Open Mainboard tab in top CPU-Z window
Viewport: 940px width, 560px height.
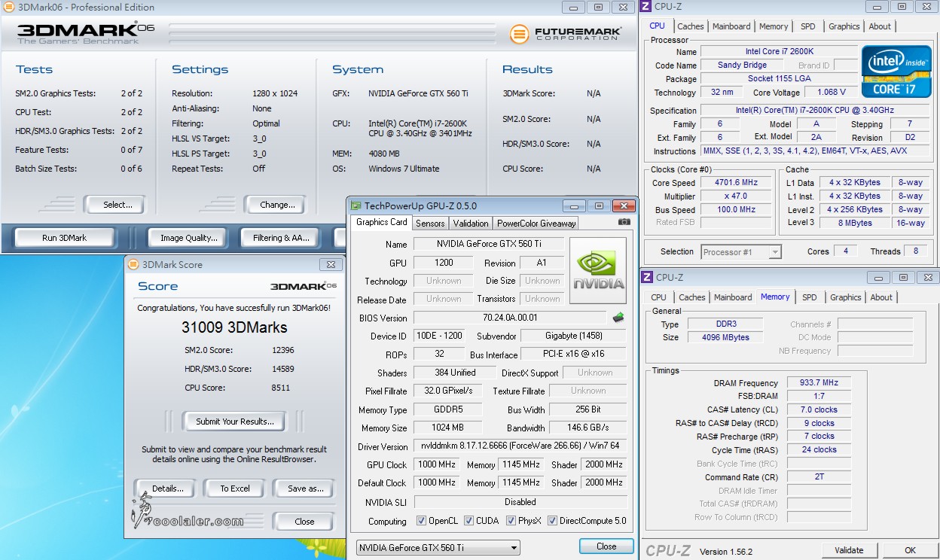tap(731, 26)
